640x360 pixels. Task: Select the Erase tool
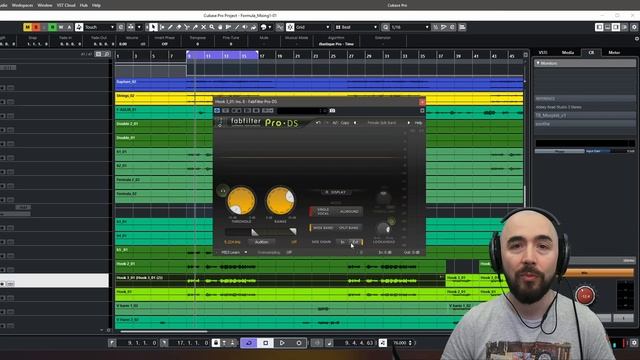tap(178, 27)
